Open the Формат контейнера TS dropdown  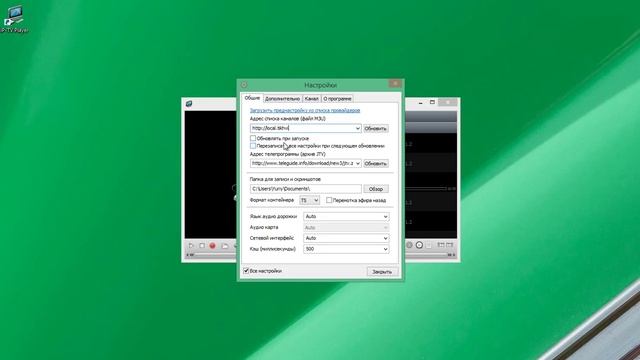point(309,200)
